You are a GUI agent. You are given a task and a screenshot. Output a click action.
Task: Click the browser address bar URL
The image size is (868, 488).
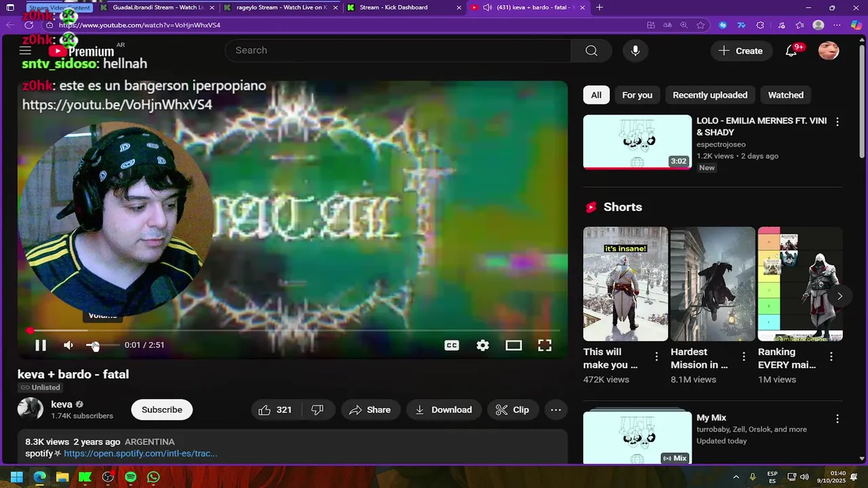point(140,25)
